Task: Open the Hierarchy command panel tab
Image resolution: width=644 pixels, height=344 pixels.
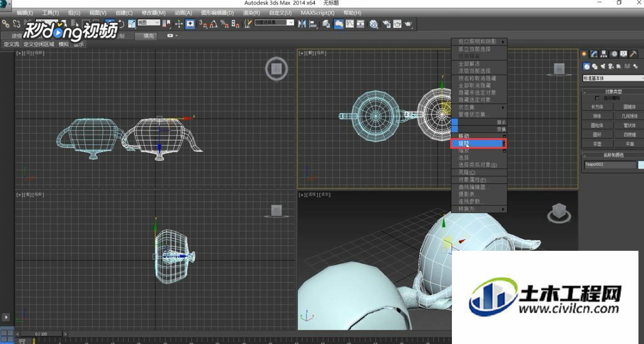Action: tap(604, 54)
